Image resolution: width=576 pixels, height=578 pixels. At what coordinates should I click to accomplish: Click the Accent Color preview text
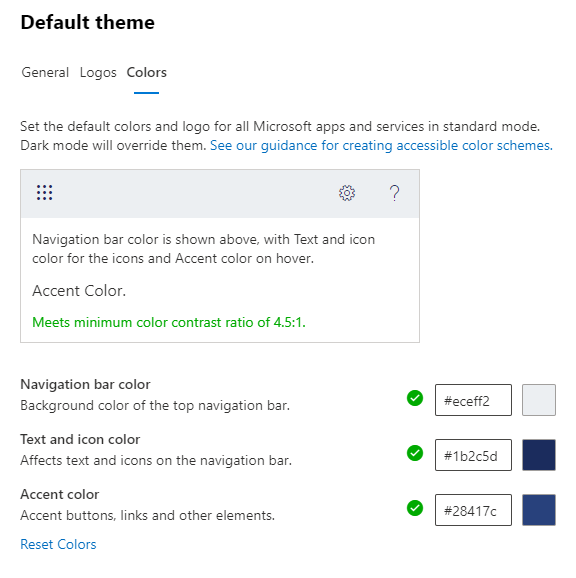point(79,291)
